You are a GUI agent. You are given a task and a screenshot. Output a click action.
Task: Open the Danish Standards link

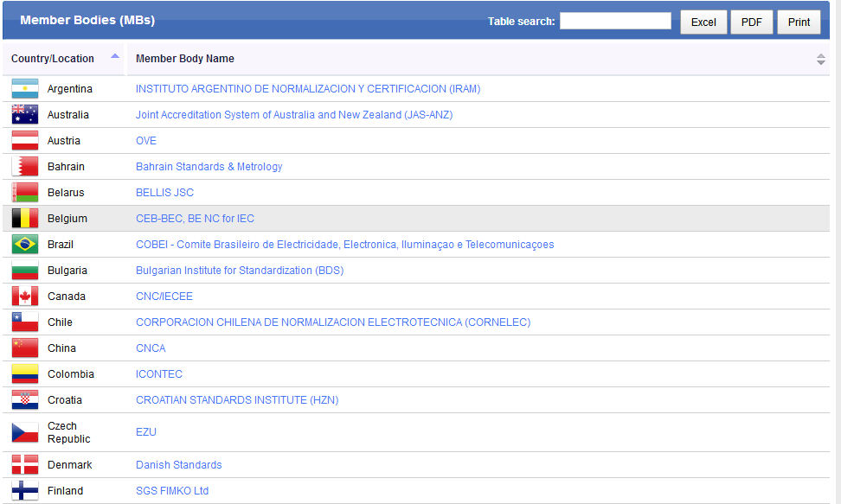coord(178,465)
